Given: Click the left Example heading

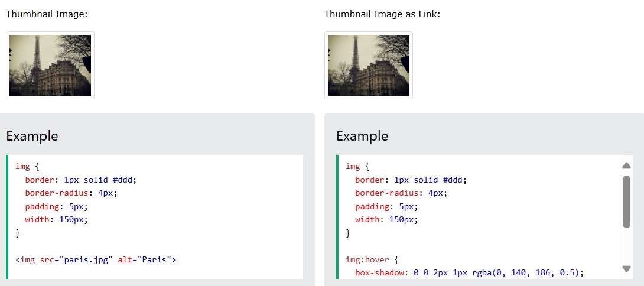Looking at the screenshot, I should [32, 136].
